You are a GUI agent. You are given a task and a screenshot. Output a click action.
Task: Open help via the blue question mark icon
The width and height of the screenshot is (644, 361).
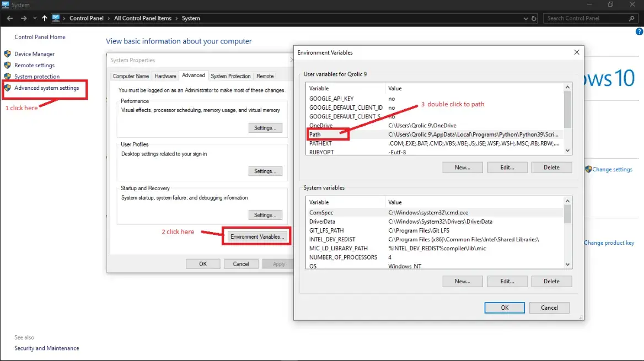(x=639, y=32)
